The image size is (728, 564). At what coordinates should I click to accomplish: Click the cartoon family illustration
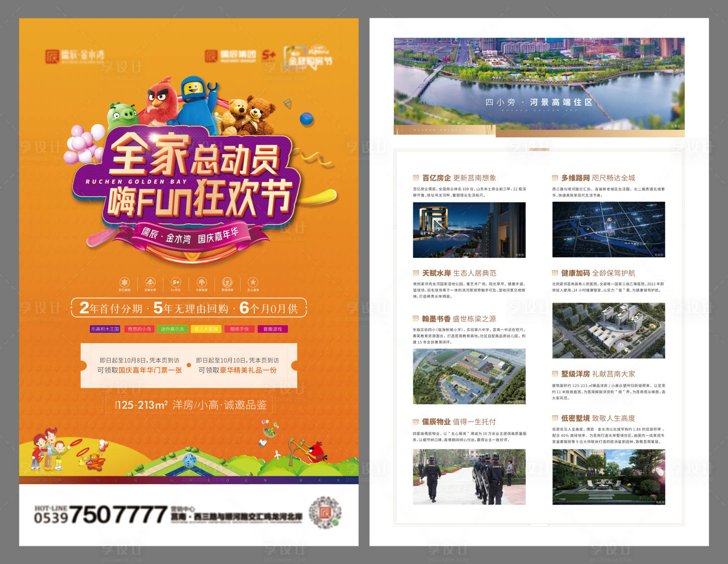(48, 449)
